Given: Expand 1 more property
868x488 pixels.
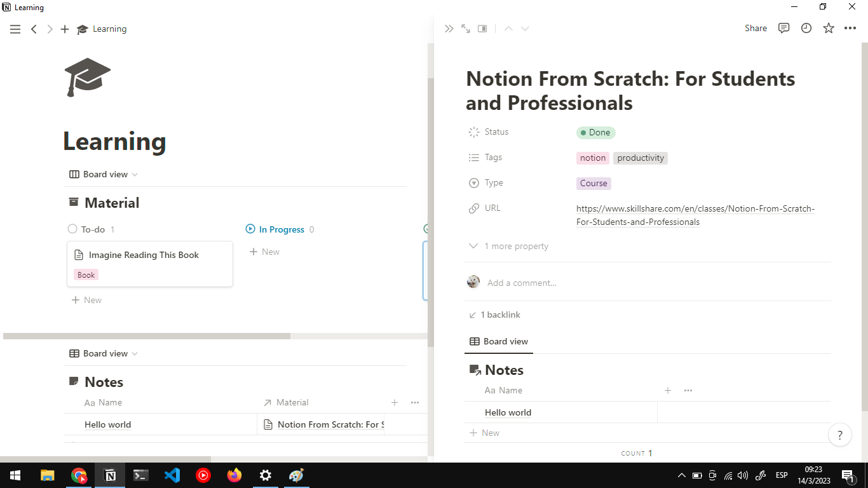Looking at the screenshot, I should 508,247.
